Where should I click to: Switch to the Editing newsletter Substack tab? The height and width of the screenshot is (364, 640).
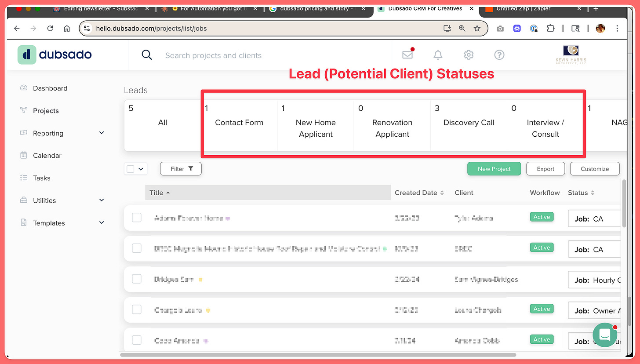tap(101, 9)
